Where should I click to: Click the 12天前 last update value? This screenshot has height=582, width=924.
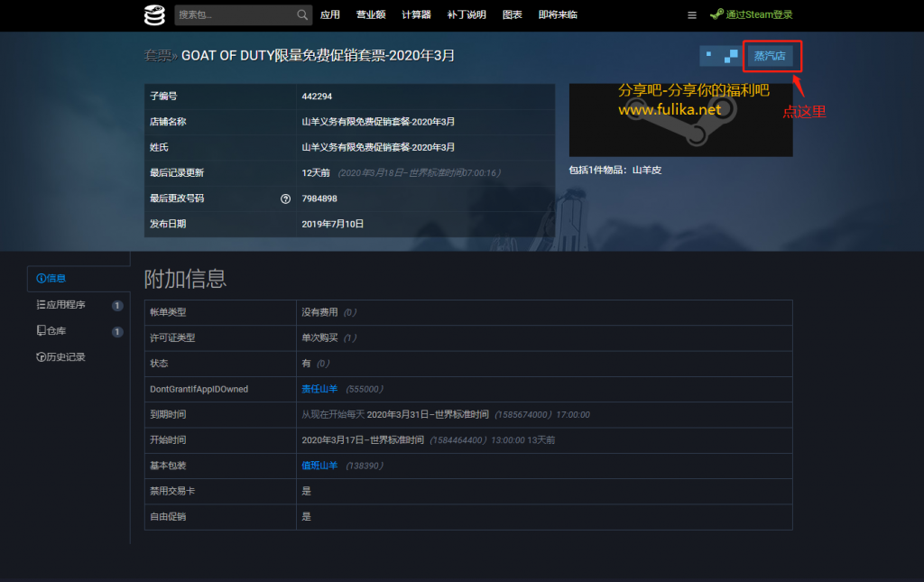316,173
